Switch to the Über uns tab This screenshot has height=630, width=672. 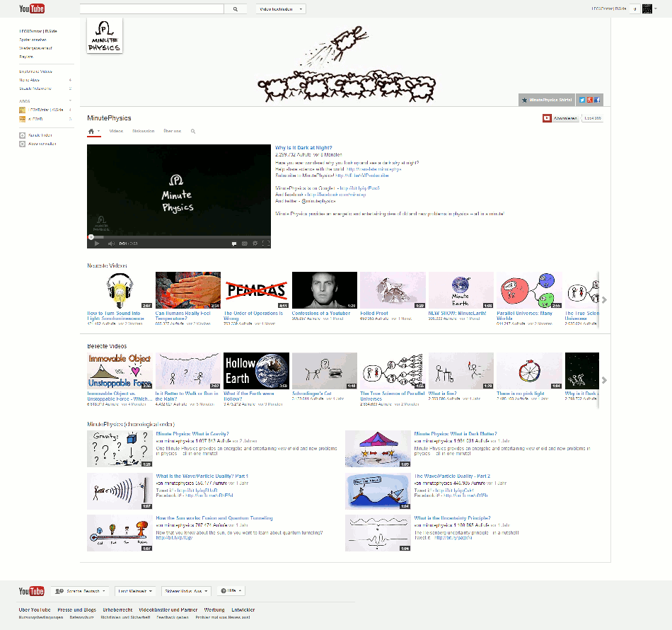(173, 131)
